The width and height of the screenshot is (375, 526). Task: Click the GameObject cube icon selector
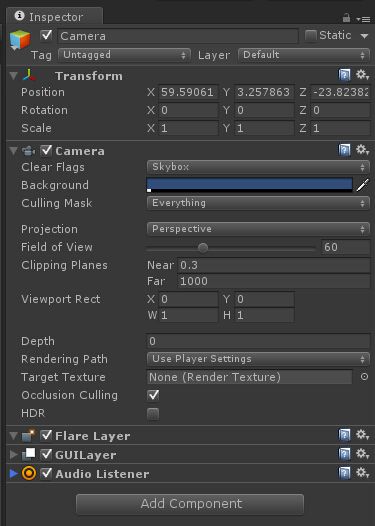pyautogui.click(x=20, y=40)
